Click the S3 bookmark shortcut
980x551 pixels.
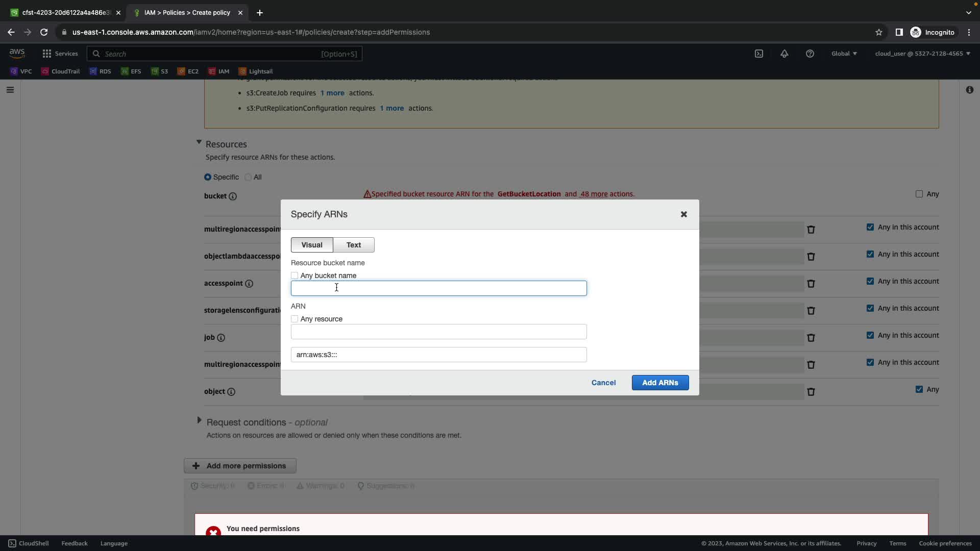point(159,71)
